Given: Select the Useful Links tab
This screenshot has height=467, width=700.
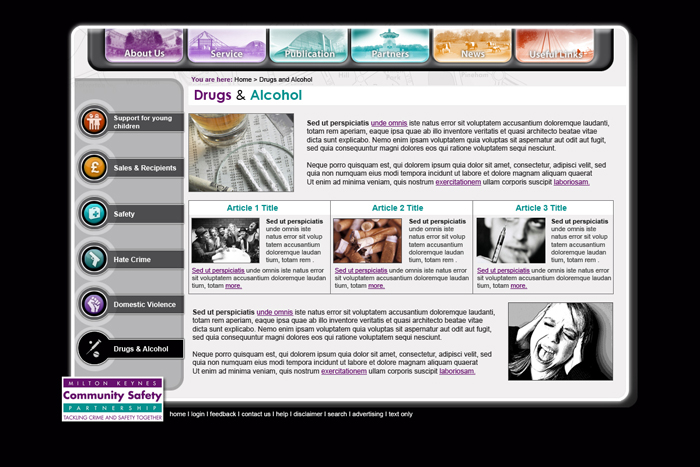Looking at the screenshot, I should [x=555, y=46].
